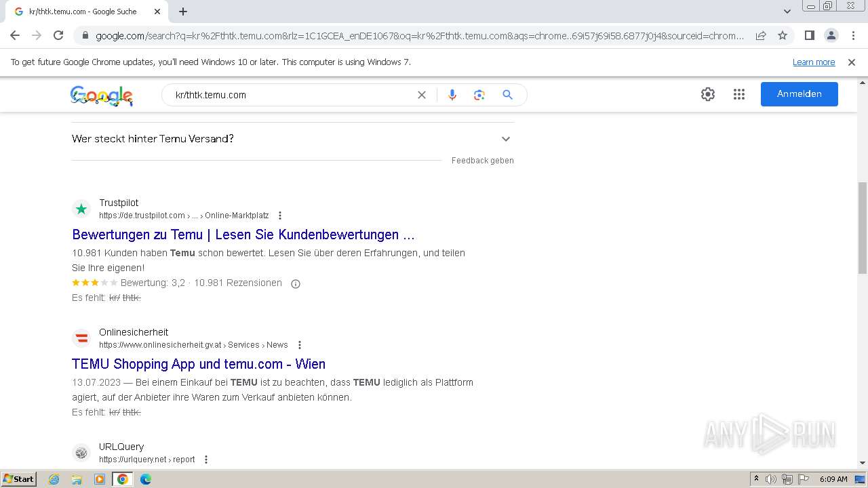Click the address bar URL
Screen dimensions: 868x488
420,36
